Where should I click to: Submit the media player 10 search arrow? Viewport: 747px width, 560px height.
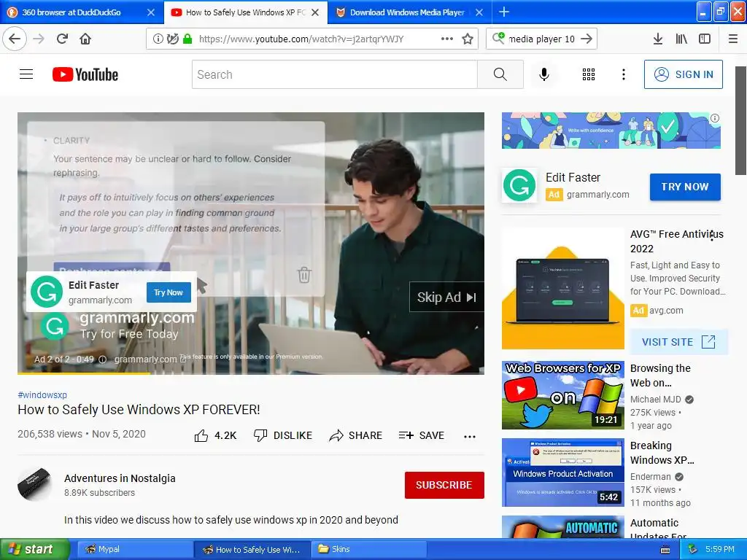(x=587, y=39)
